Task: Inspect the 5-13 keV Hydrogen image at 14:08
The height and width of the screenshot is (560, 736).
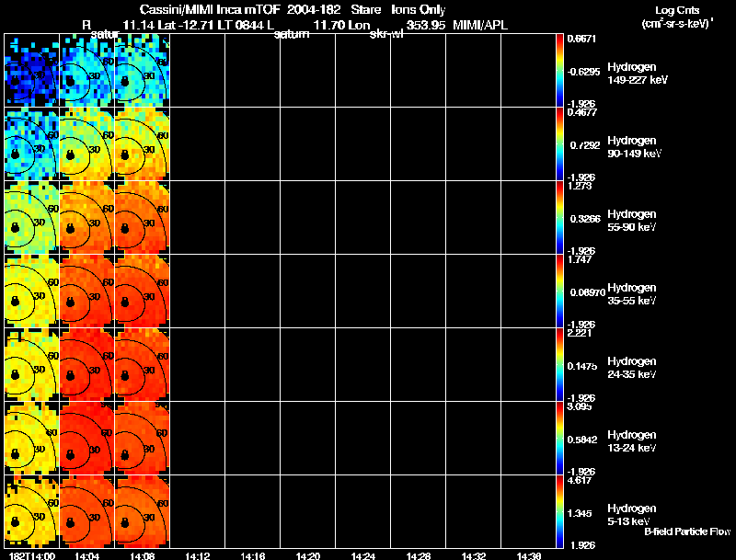Action: [x=143, y=512]
